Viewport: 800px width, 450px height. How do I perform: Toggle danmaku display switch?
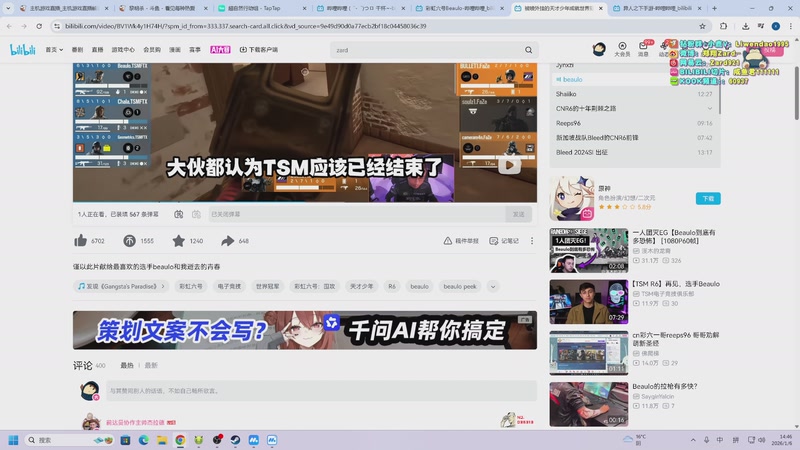coord(179,214)
